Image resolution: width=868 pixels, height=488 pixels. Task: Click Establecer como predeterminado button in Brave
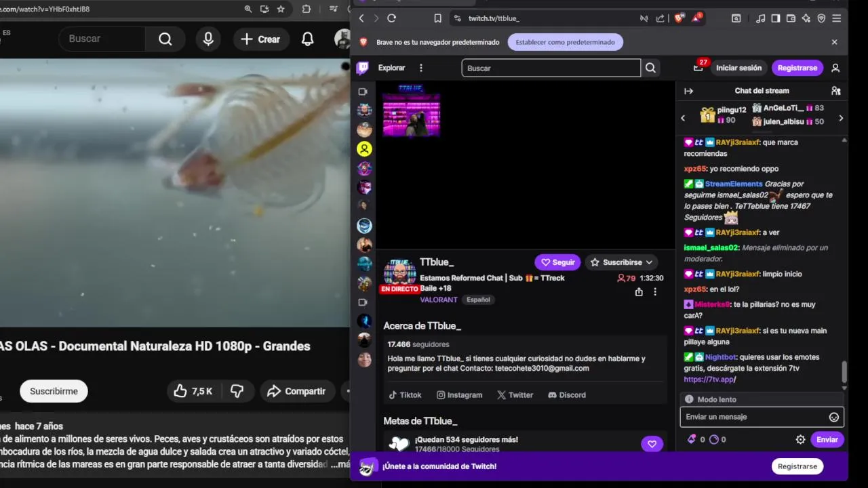[x=565, y=42]
